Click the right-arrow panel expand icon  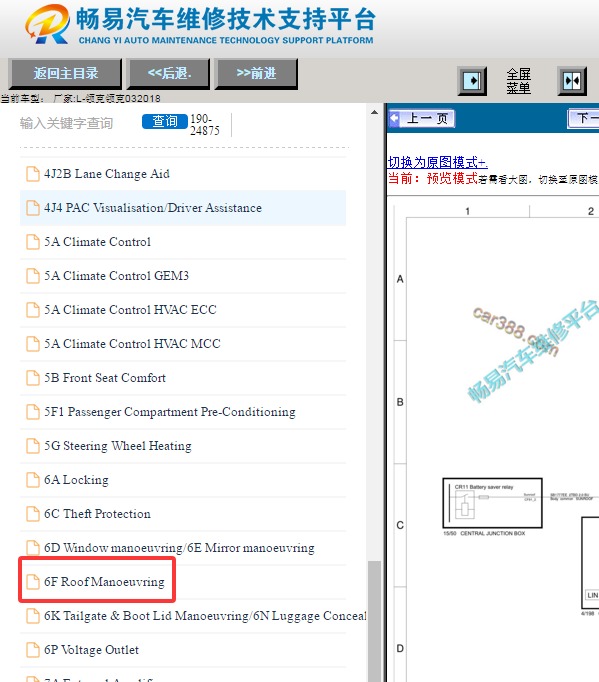click(x=472, y=81)
